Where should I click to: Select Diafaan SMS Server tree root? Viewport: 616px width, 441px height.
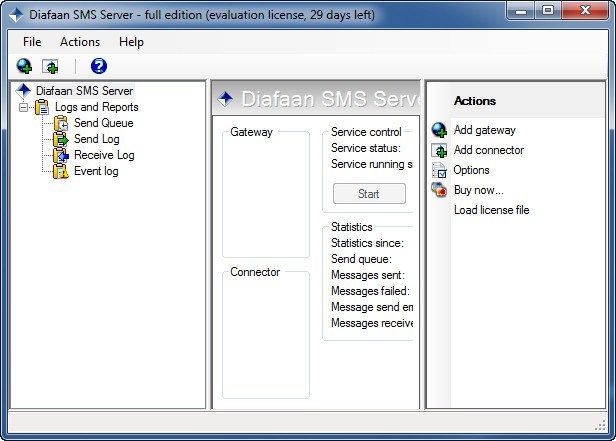pos(84,91)
